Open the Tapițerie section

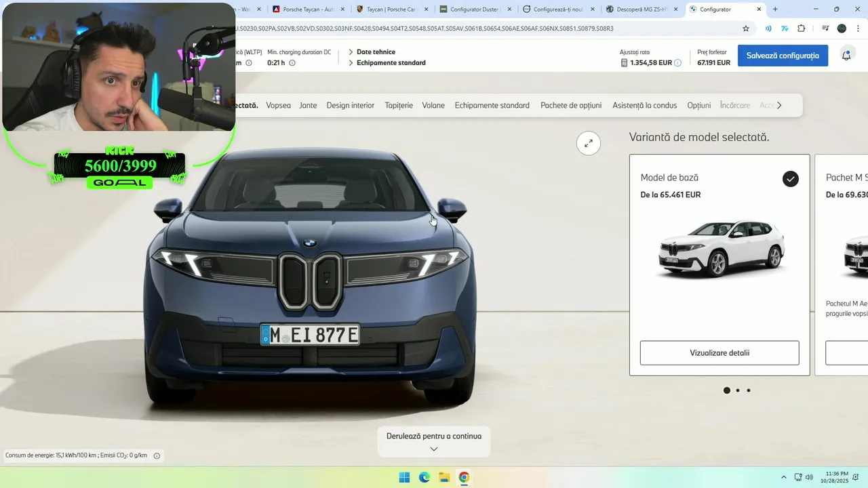pyautogui.click(x=399, y=106)
